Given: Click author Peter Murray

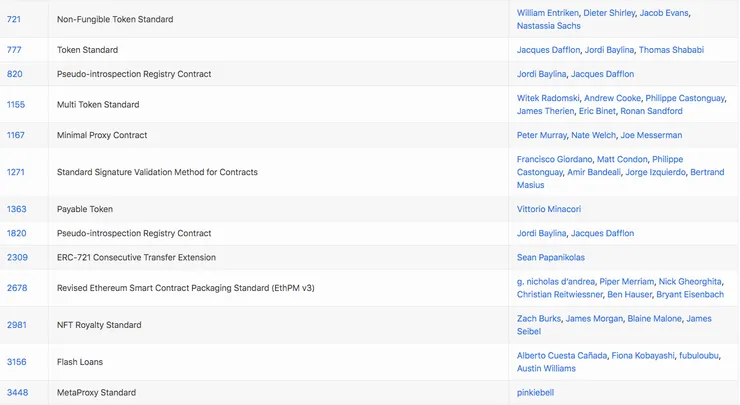Looking at the screenshot, I should pyautogui.click(x=541, y=135).
